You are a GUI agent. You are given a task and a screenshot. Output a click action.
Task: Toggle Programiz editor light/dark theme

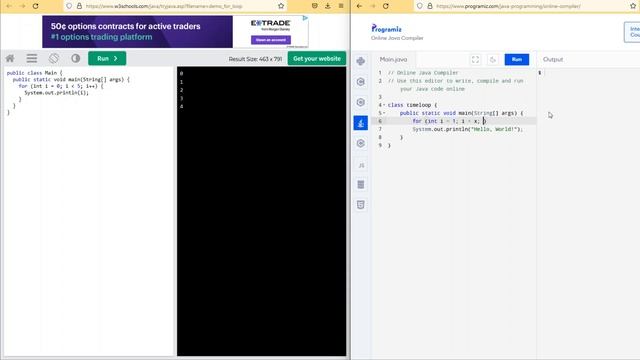pos(493,60)
